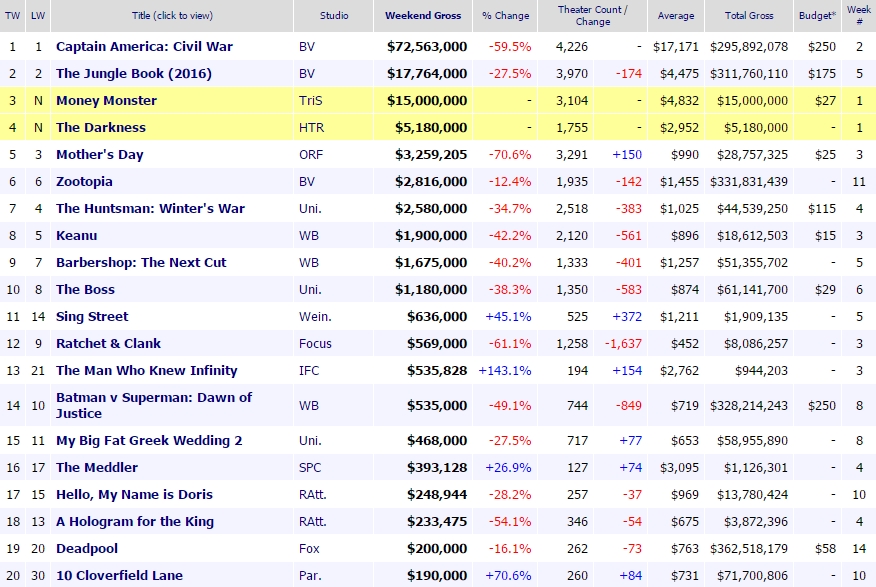
Task: Open the Captain America: Civil War title link
Action: pos(144,46)
